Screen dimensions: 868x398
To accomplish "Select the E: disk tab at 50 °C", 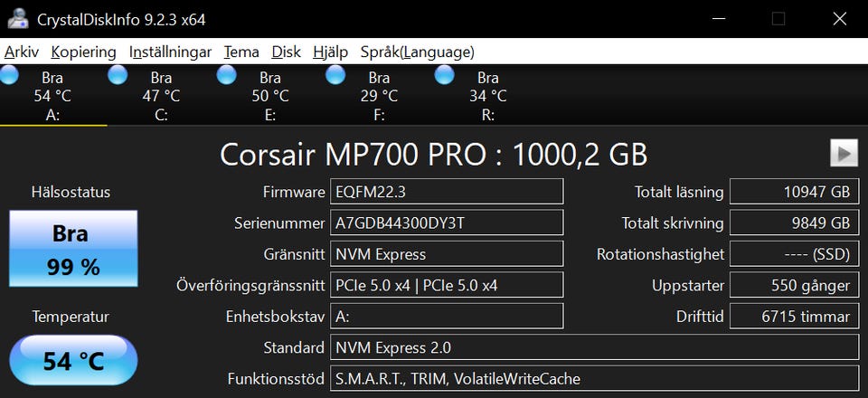I will coord(270,95).
